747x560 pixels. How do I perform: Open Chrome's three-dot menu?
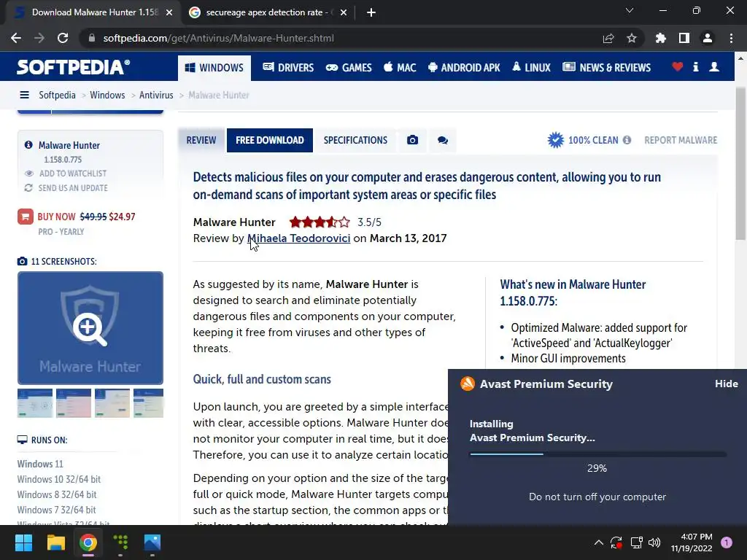731,38
